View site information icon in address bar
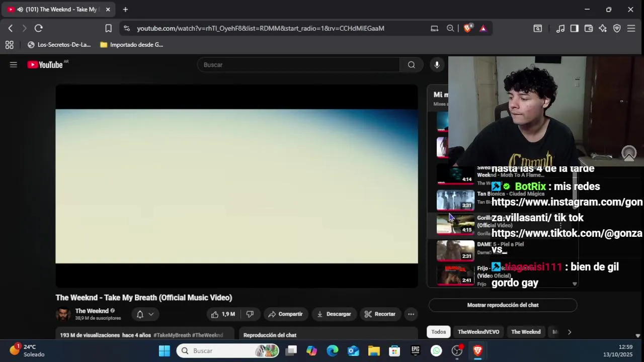This screenshot has height=362, width=644. pos(127,28)
